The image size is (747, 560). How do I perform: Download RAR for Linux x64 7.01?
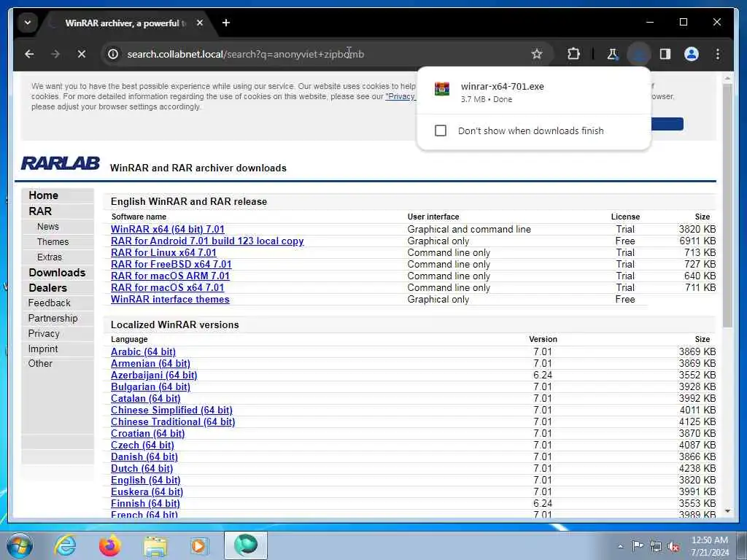click(163, 252)
